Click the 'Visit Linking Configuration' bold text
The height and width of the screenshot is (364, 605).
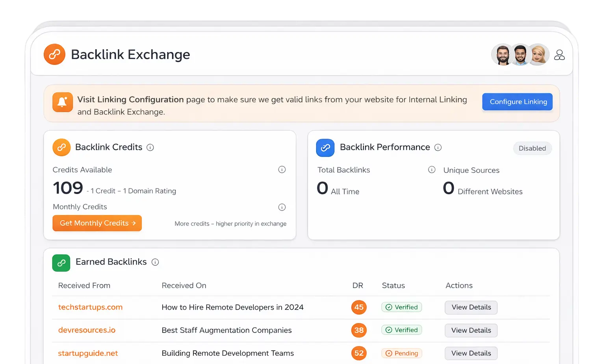(x=130, y=100)
